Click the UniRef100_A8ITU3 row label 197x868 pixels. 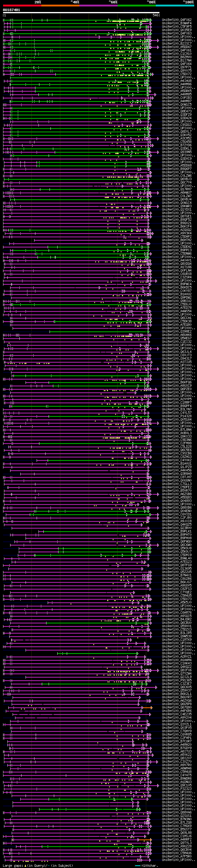177,751
